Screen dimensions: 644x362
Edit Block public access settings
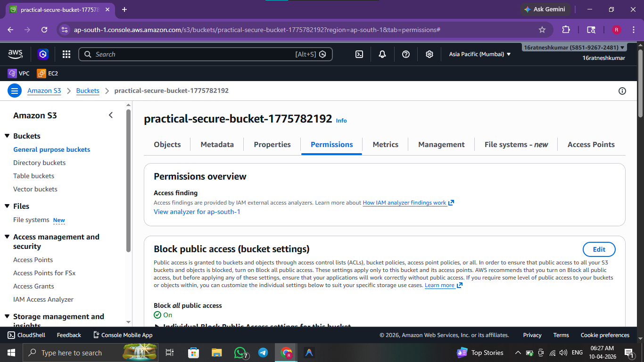tap(599, 249)
